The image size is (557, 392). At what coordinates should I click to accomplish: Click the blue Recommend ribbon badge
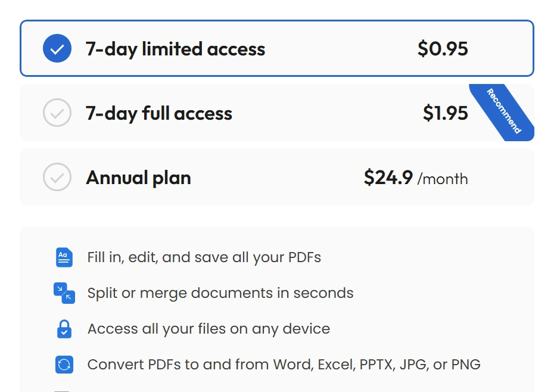pyautogui.click(x=504, y=111)
